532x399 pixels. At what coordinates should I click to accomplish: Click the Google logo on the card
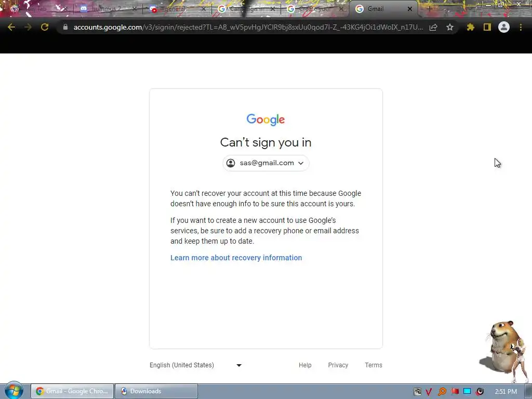point(265,119)
